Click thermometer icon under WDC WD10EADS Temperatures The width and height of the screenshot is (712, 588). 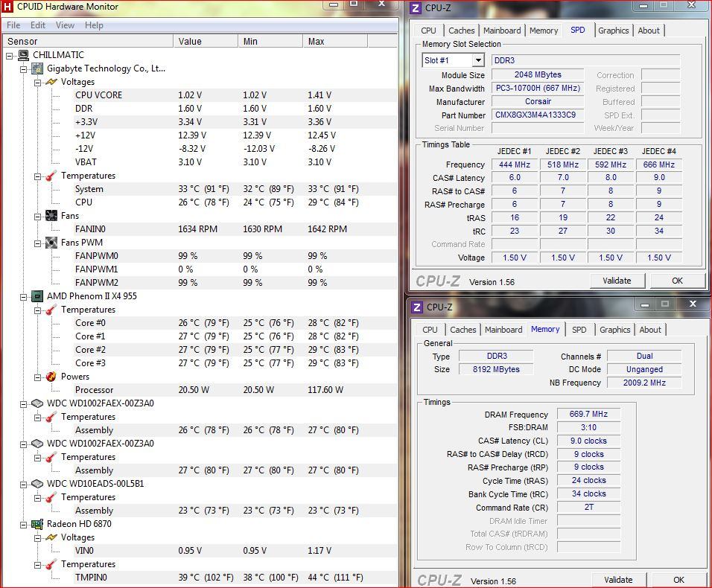pos(51,497)
